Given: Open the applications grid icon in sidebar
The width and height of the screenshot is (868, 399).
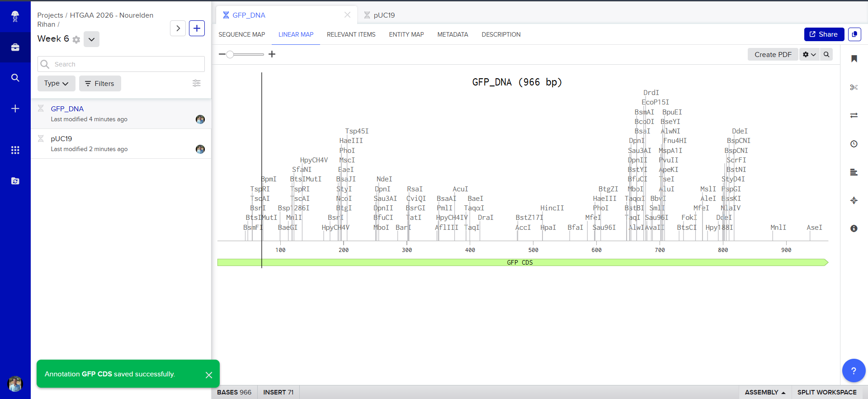Looking at the screenshot, I should pos(15,150).
